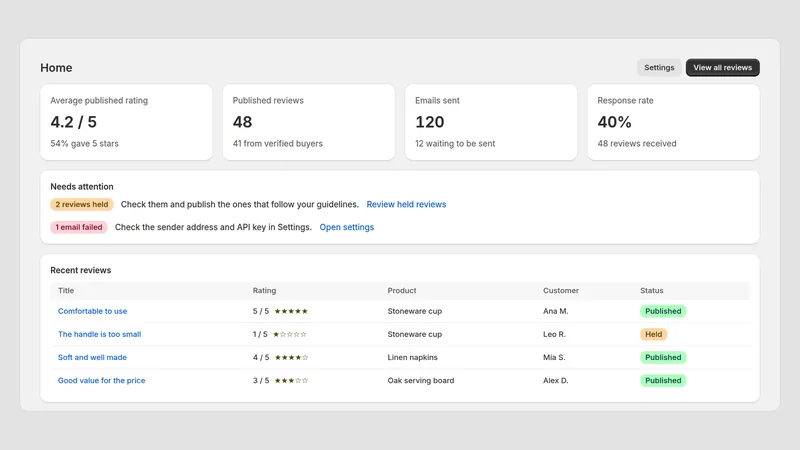
Task: Click the 'Home' page title
Action: coord(56,67)
